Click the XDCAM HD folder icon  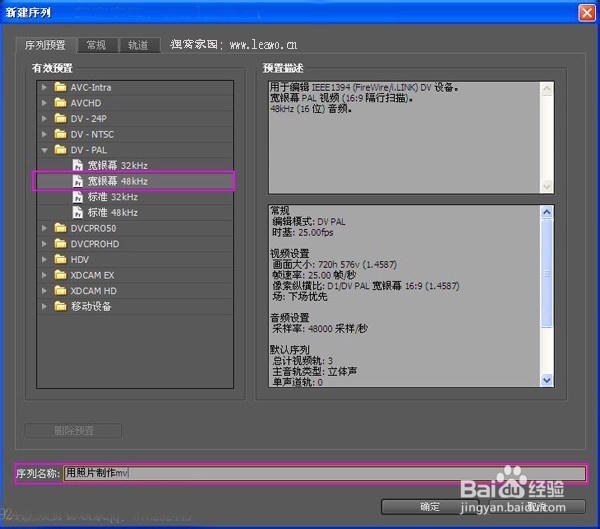(60, 291)
